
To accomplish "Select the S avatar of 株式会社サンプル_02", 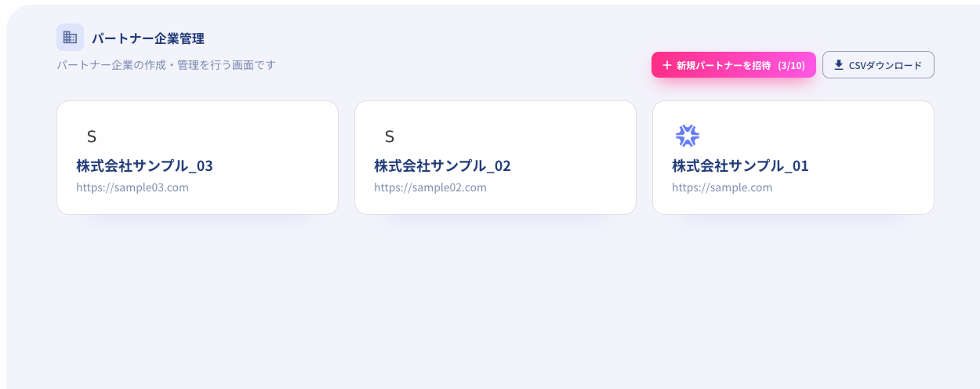I will coord(389,136).
